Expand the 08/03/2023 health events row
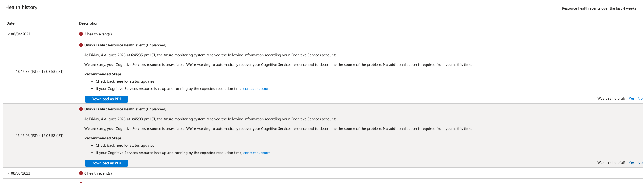 point(9,173)
